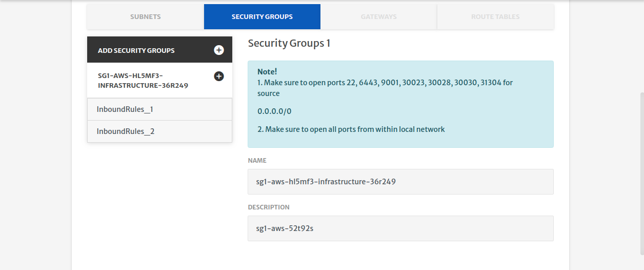Viewport: 644px width, 270px height.
Task: Click the NAME field label
Action: 257,161
